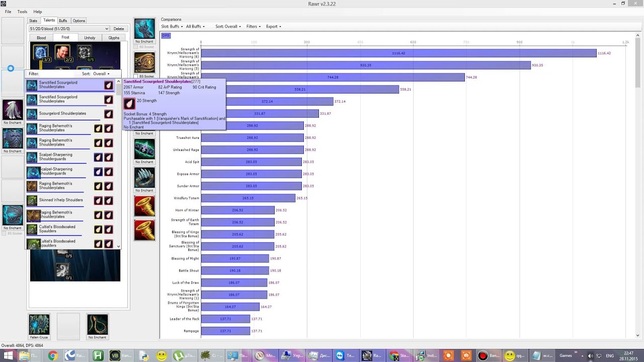
Task: Click the ENG language indicator in tray
Action: tap(609, 355)
